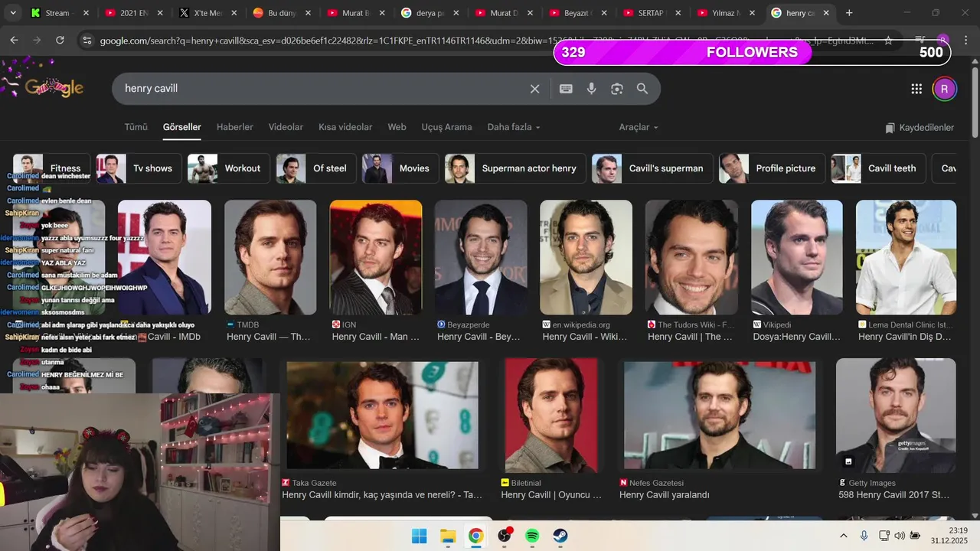This screenshot has height=551, width=980.
Task: Open the Biletinial image result
Action: (551, 415)
